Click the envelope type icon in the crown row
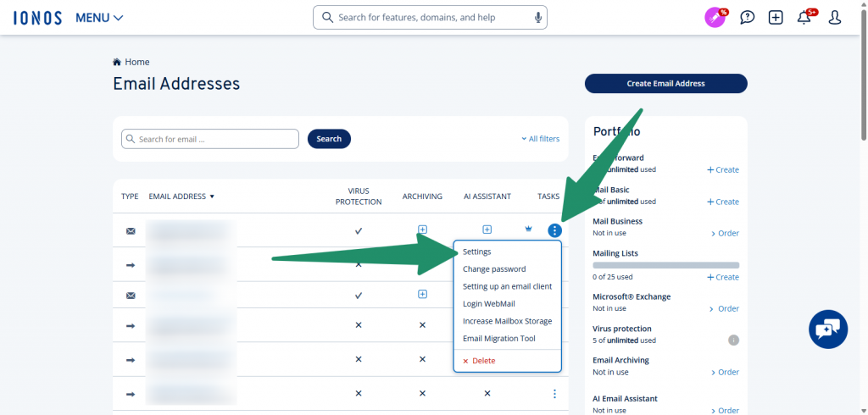Viewport: 868px width, 415px height. tap(131, 230)
